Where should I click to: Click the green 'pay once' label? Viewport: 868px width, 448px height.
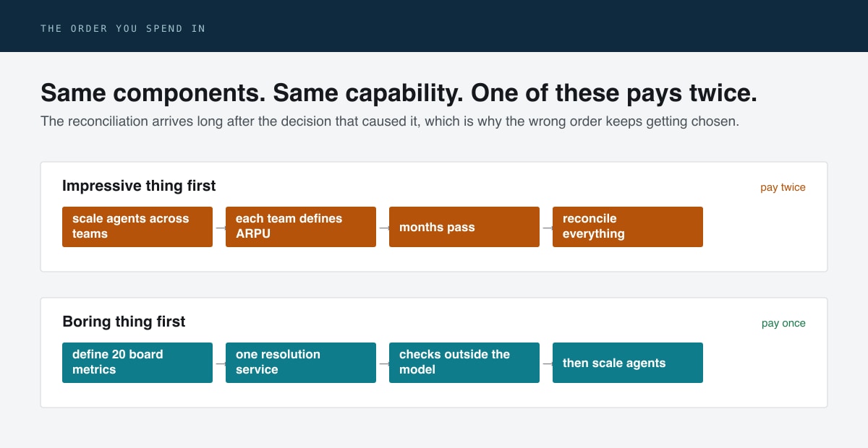pos(783,323)
